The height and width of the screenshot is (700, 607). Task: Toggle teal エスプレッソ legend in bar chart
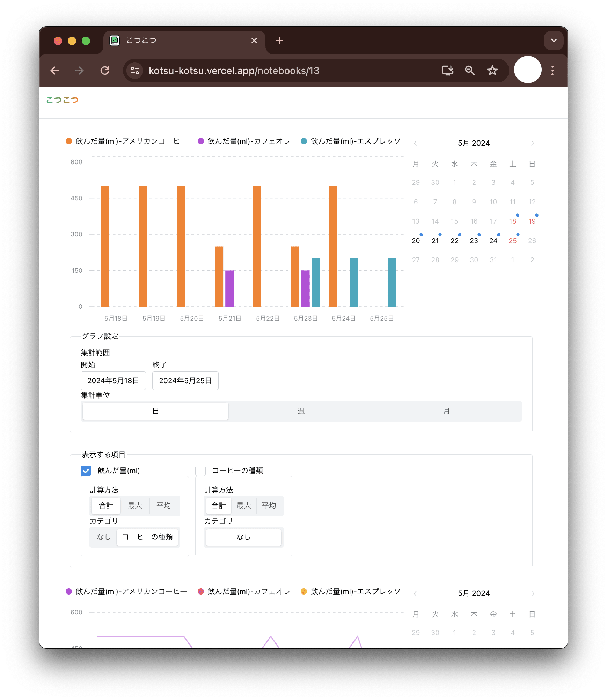click(350, 141)
